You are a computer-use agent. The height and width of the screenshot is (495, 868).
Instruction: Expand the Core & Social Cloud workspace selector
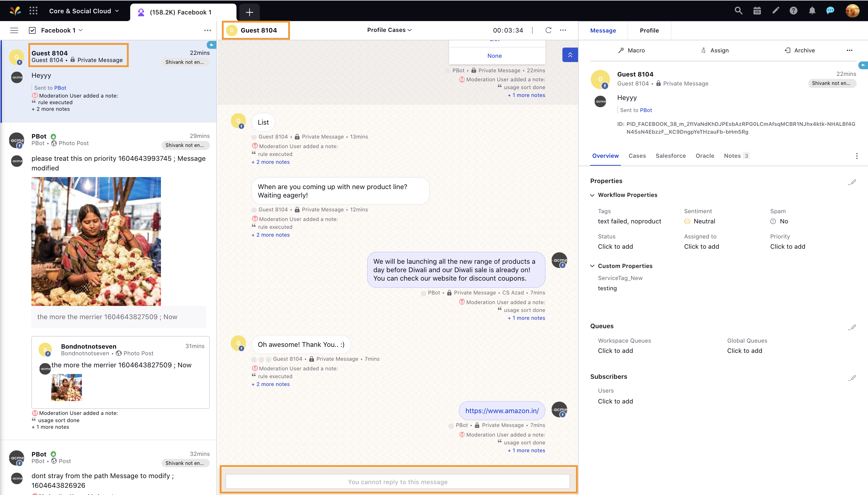click(83, 10)
